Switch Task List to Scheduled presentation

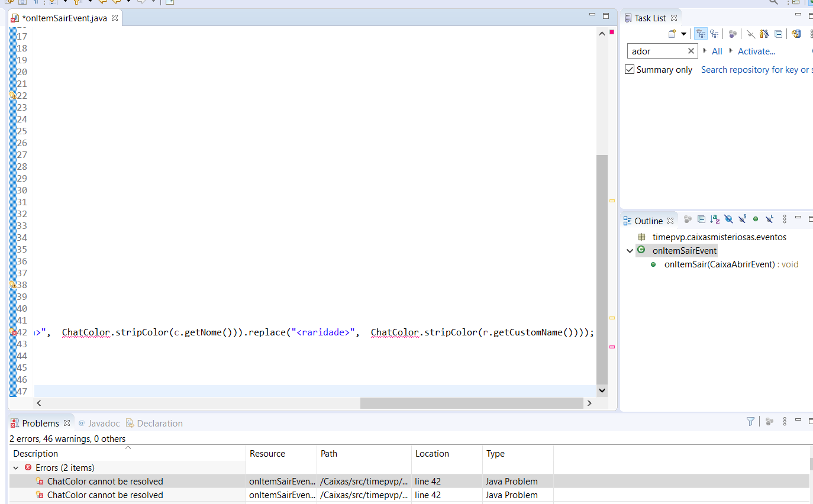point(715,34)
